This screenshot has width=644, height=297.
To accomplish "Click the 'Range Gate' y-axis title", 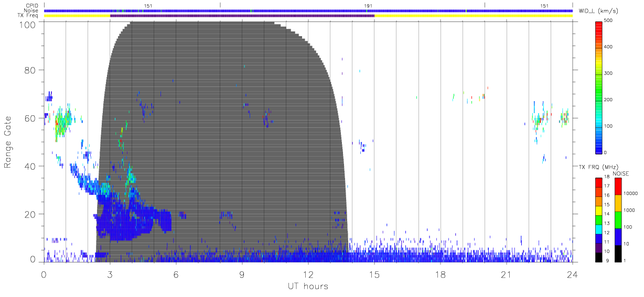I will (x=8, y=142).
